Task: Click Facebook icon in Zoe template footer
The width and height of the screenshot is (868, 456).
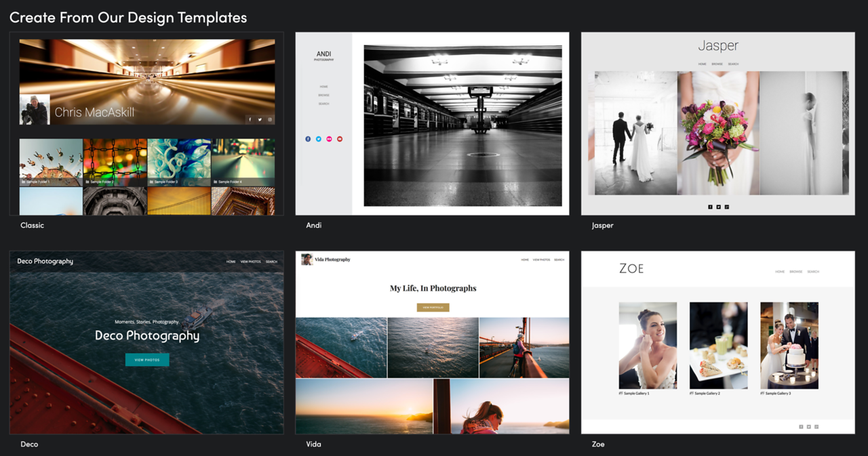Action: point(801,427)
